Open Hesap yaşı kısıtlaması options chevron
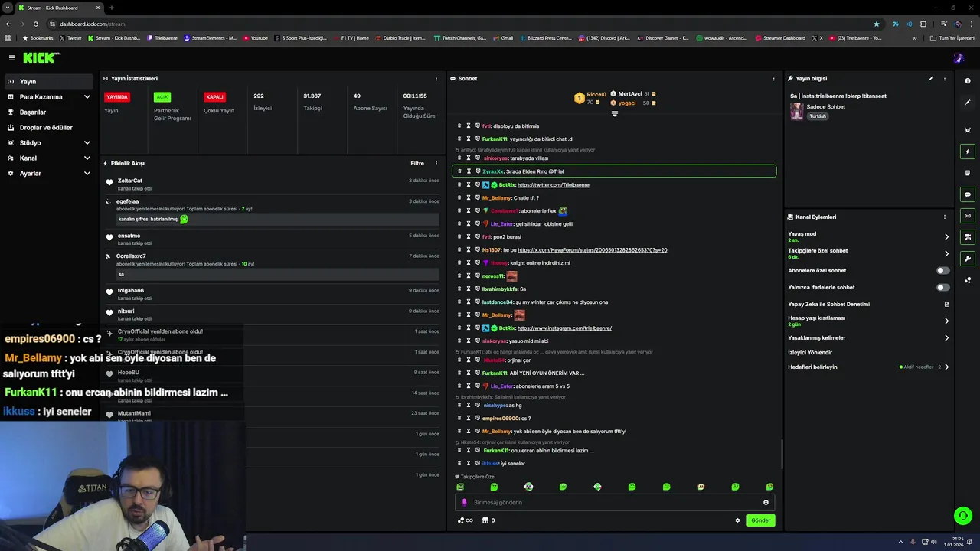The width and height of the screenshot is (980, 551). coord(946,321)
